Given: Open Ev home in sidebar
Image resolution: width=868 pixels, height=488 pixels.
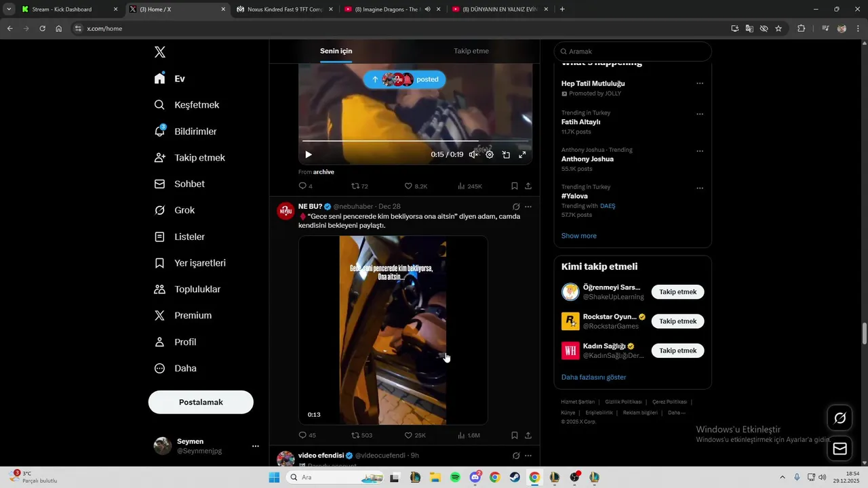Looking at the screenshot, I should point(170,79).
